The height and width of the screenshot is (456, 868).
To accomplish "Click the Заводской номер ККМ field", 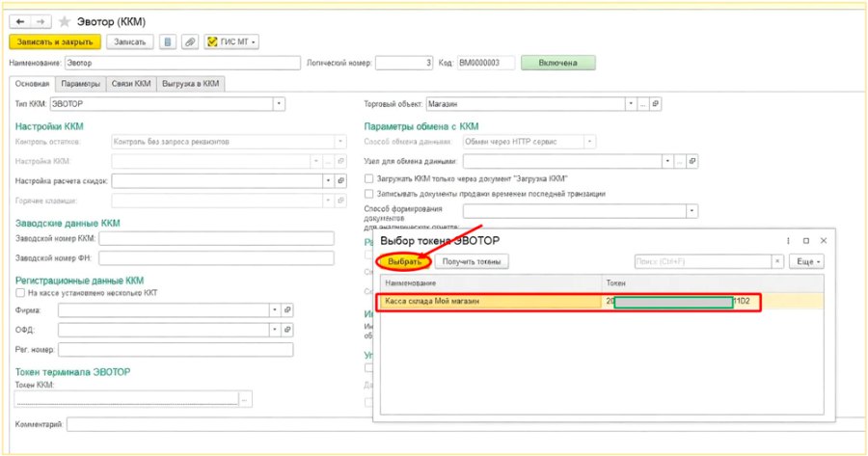I will [x=216, y=238].
